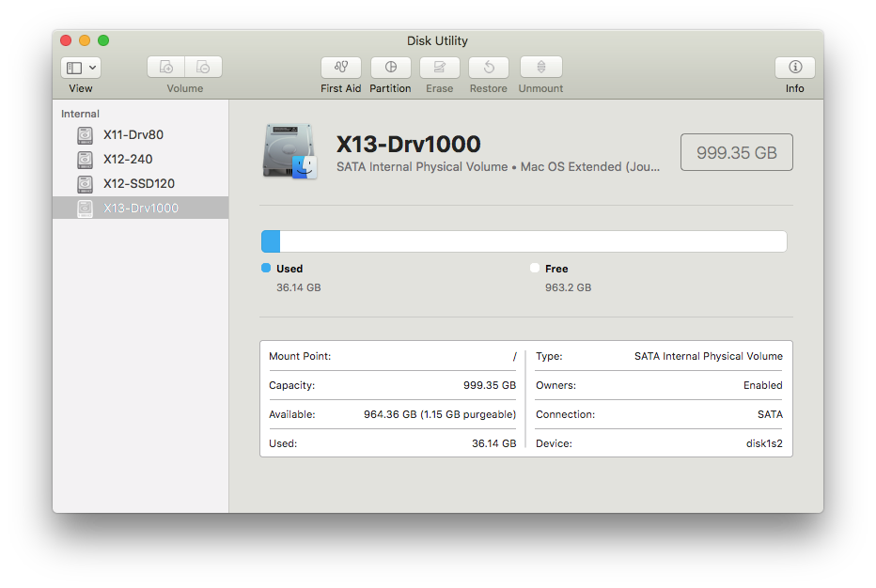876x588 pixels.
Task: Select X11-Drv80 in the sidebar
Action: pyautogui.click(x=141, y=134)
